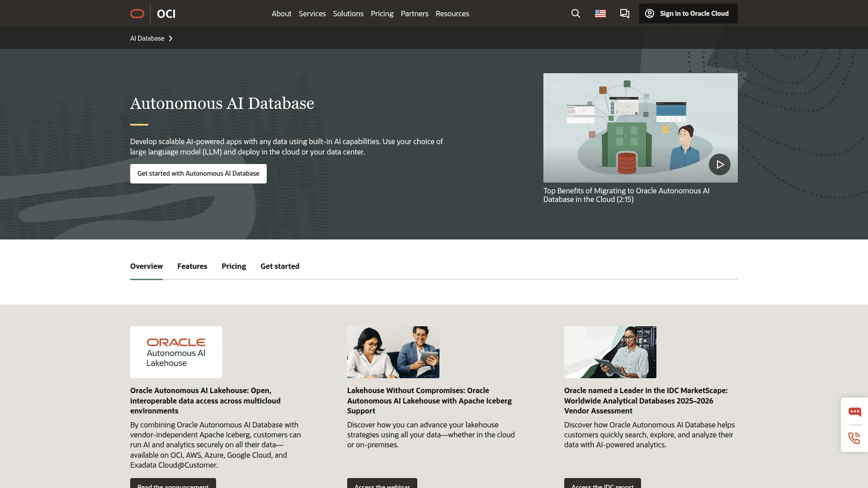
Task: Open the Pricing item in the top navigation
Action: click(382, 14)
